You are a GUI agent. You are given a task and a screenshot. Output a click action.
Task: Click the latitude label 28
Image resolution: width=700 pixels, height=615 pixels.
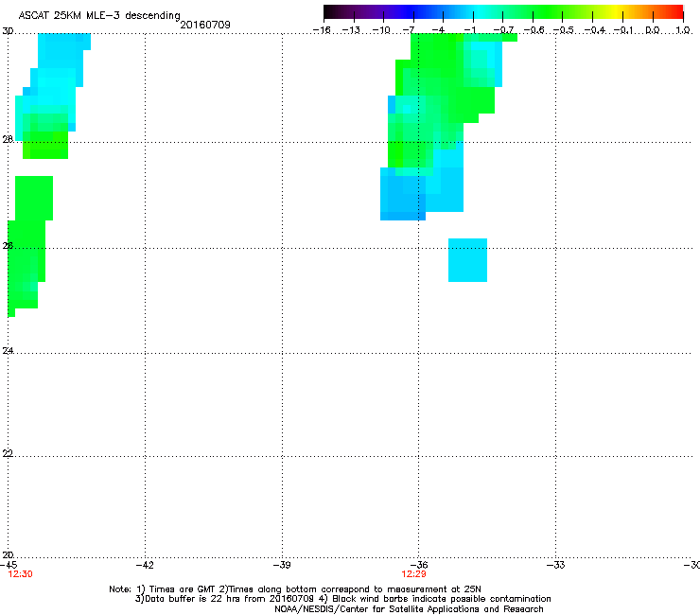8,140
